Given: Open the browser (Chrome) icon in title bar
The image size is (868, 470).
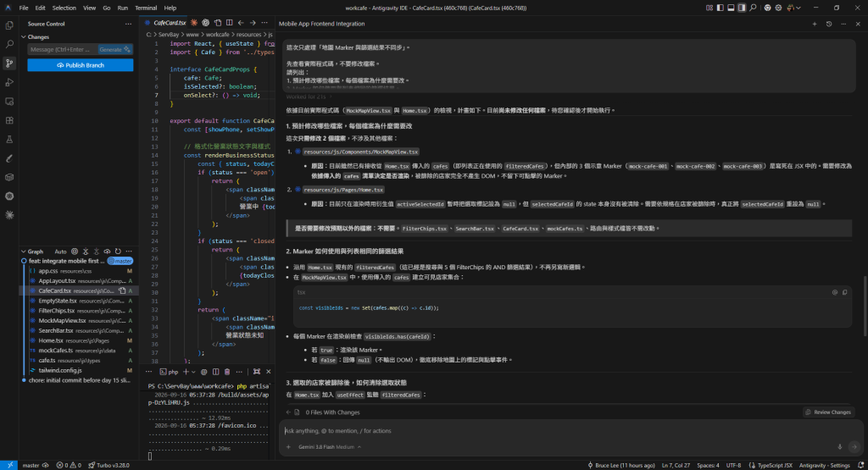Looking at the screenshot, I should [x=767, y=8].
